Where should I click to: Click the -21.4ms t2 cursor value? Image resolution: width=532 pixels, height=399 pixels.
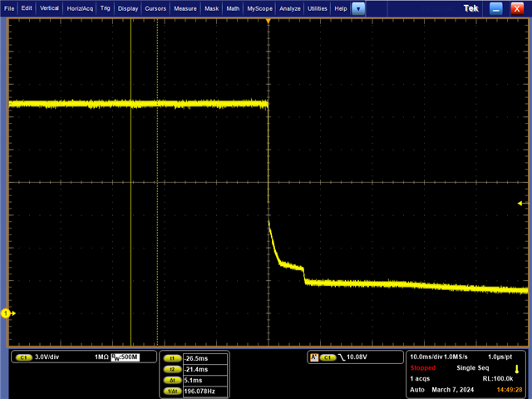pyautogui.click(x=205, y=369)
